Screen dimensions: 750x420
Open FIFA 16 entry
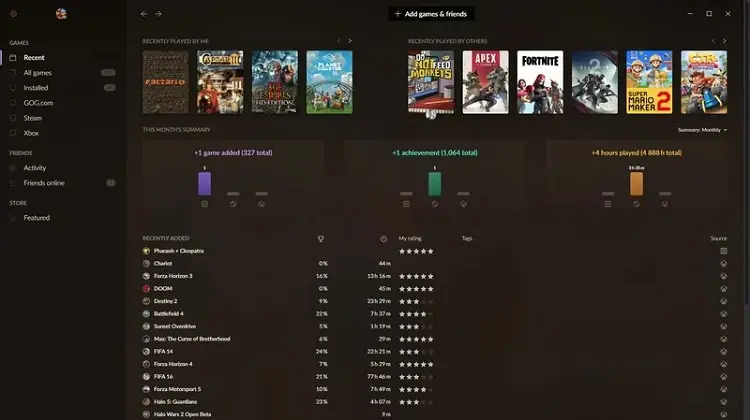click(434, 377)
